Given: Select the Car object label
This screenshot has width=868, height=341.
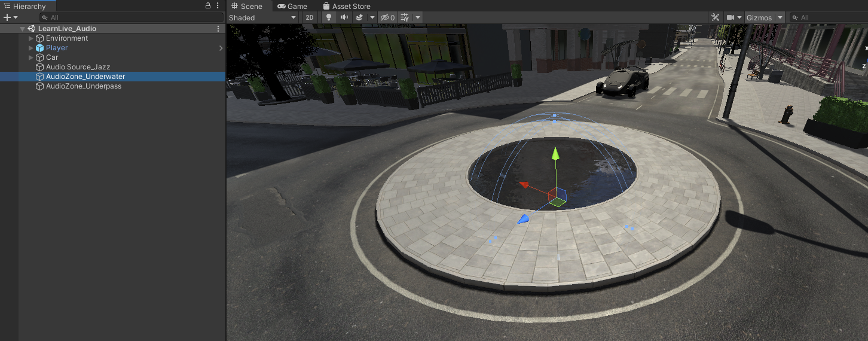Looking at the screenshot, I should pyautogui.click(x=52, y=57).
